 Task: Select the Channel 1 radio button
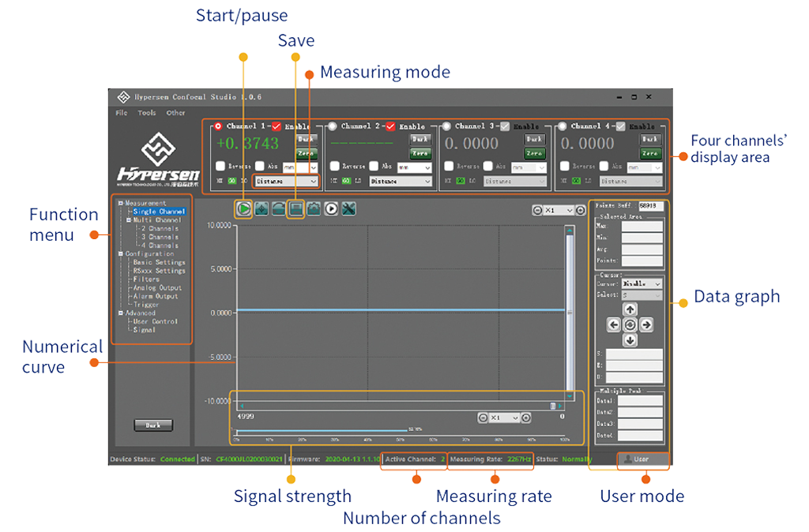218,126
